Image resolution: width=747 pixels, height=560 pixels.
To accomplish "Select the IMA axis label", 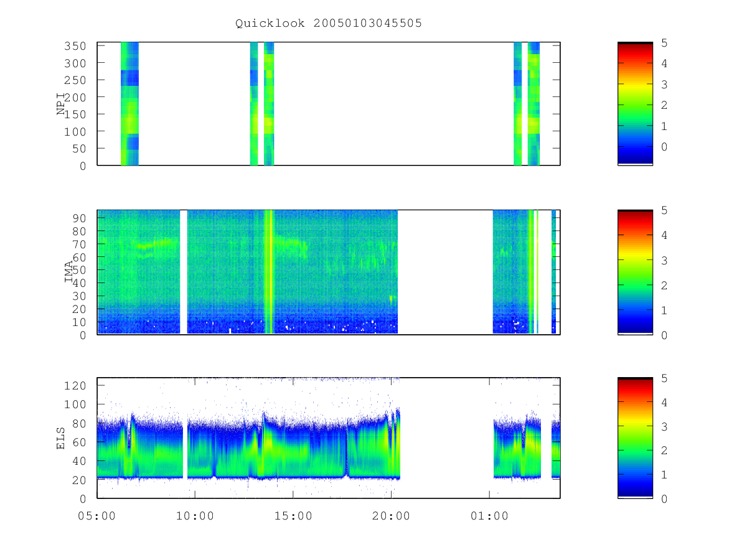I will pos(69,272).
